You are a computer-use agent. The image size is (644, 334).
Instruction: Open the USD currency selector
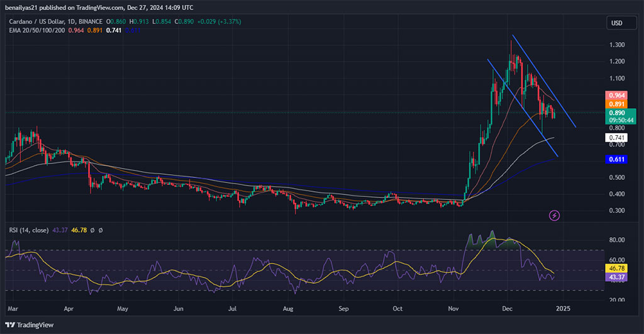[x=621, y=23]
